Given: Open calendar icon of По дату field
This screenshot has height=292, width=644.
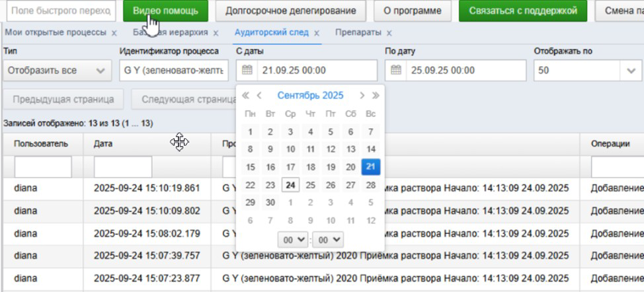Looking at the screenshot, I should [x=395, y=71].
